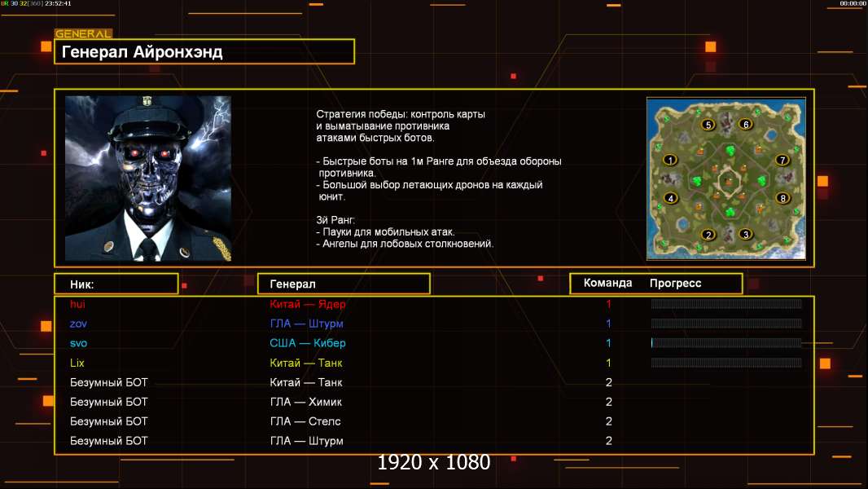Click the title 'Генерал Айронхэнд'
Screen dimensions: 868x489
pos(142,52)
